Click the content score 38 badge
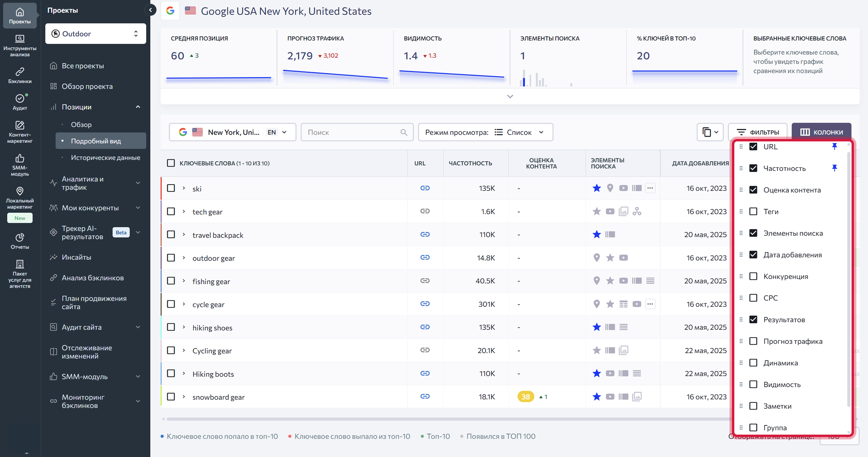The width and height of the screenshot is (868, 457). [525, 397]
